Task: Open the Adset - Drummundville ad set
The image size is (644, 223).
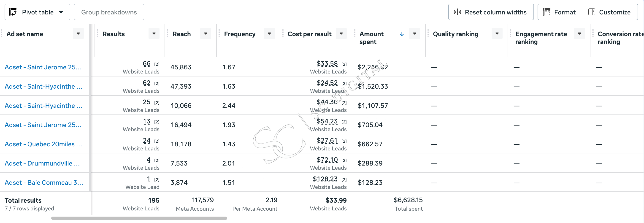Action: 42,163
